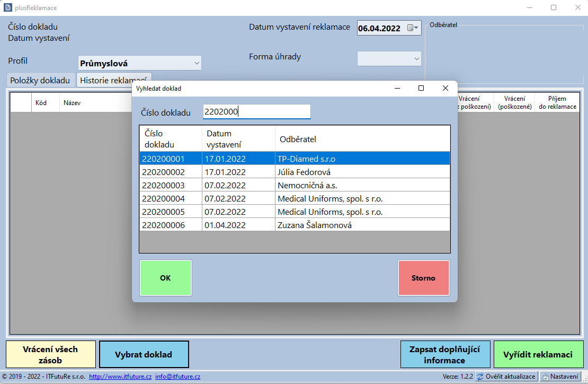Switch to Položky dokladu tab
The image size is (588, 384).
[x=40, y=80]
